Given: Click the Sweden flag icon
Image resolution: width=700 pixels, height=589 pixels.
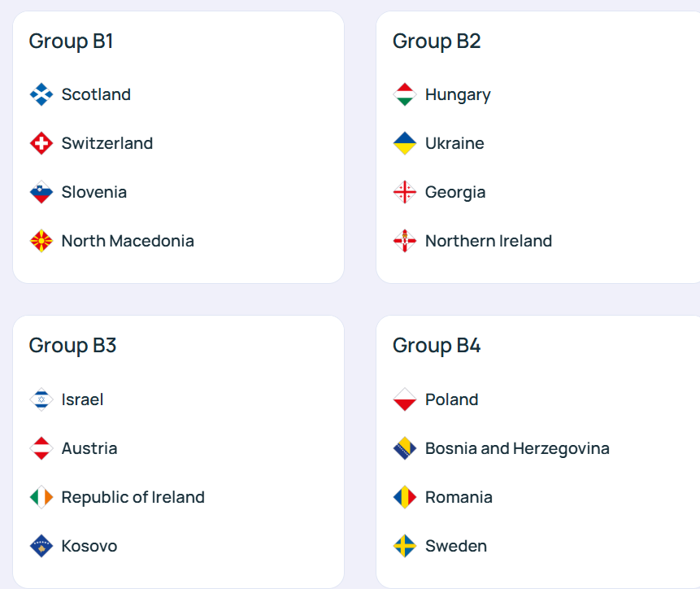Looking at the screenshot, I should click(x=405, y=546).
